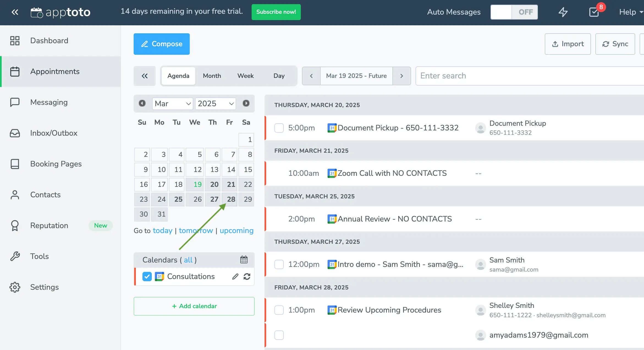This screenshot has width=644, height=350.
Task: Select the Dashboard grid icon in sidebar
Action: coord(15,40)
